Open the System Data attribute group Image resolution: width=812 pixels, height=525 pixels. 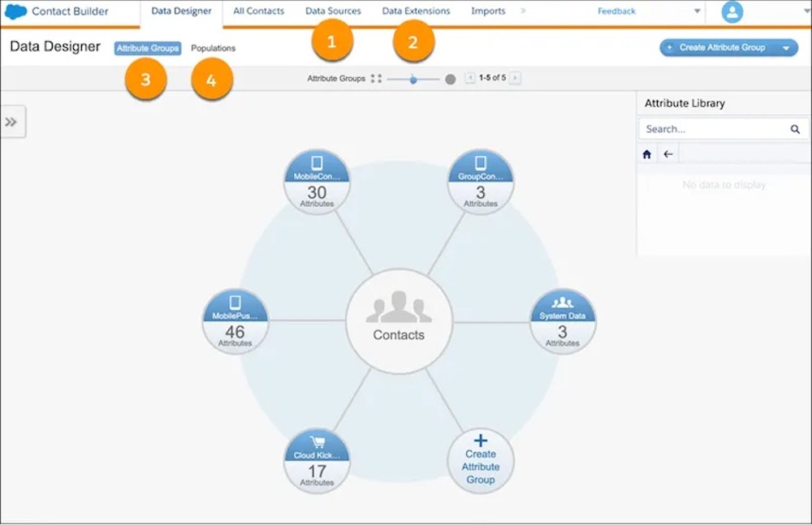tap(562, 321)
